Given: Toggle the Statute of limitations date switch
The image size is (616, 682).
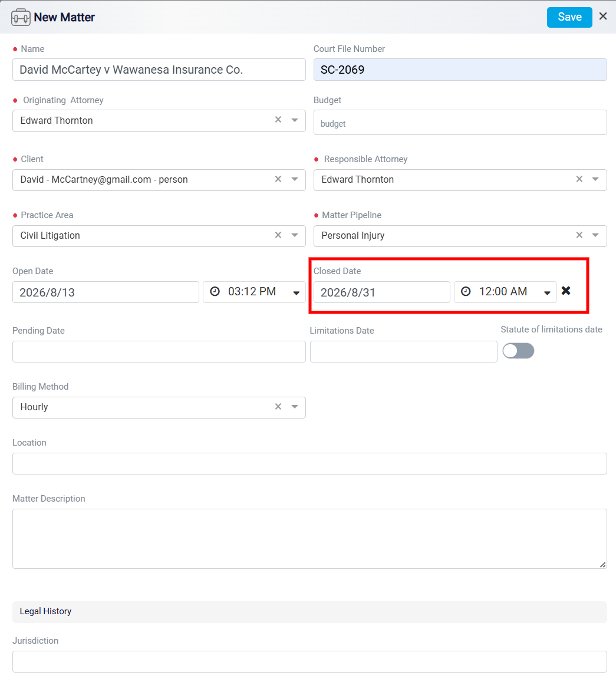Looking at the screenshot, I should coord(518,351).
